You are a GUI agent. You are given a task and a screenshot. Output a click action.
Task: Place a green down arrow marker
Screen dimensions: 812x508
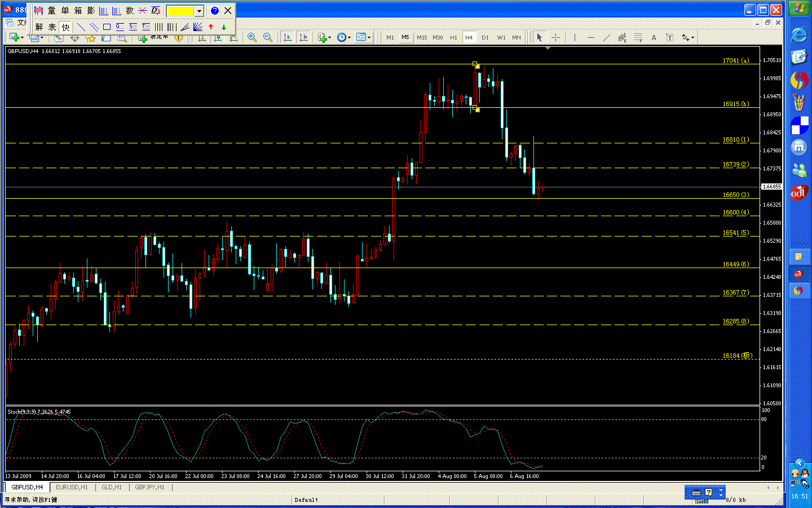click(x=224, y=27)
